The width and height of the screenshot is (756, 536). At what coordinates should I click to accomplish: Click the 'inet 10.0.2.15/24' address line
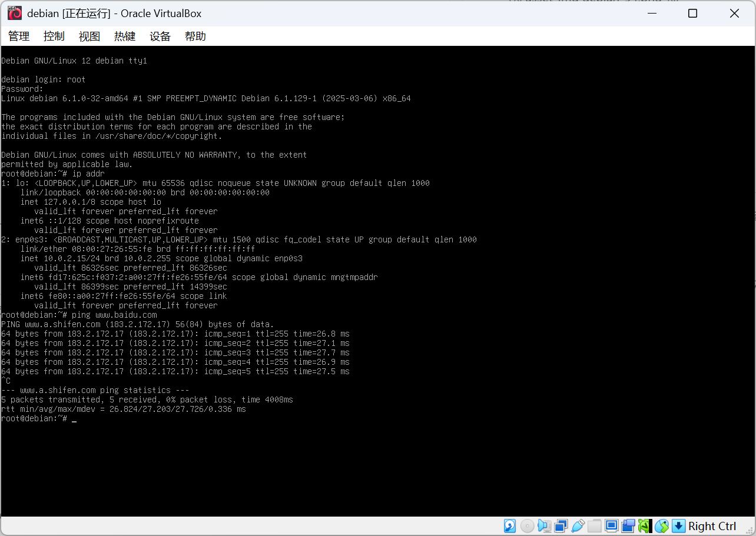click(161, 258)
